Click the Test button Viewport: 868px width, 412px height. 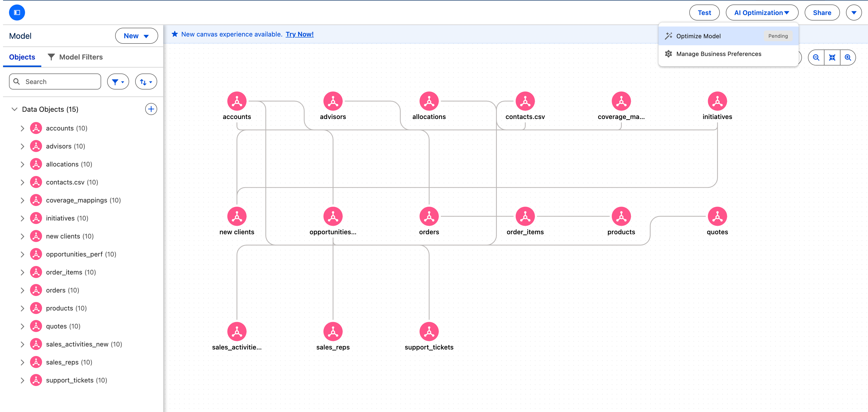pyautogui.click(x=704, y=12)
